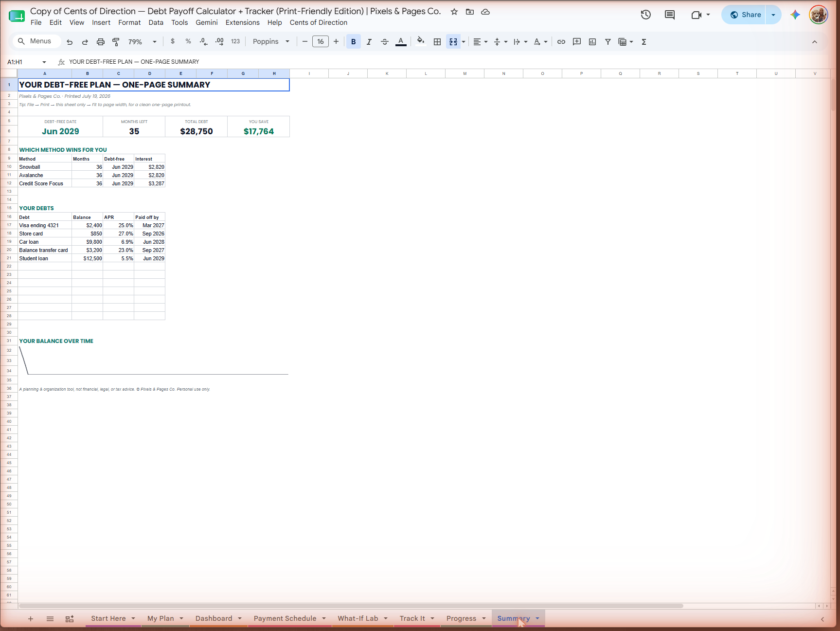The width and height of the screenshot is (840, 631).
Task: Activate the Paint format tool
Action: [x=116, y=42]
